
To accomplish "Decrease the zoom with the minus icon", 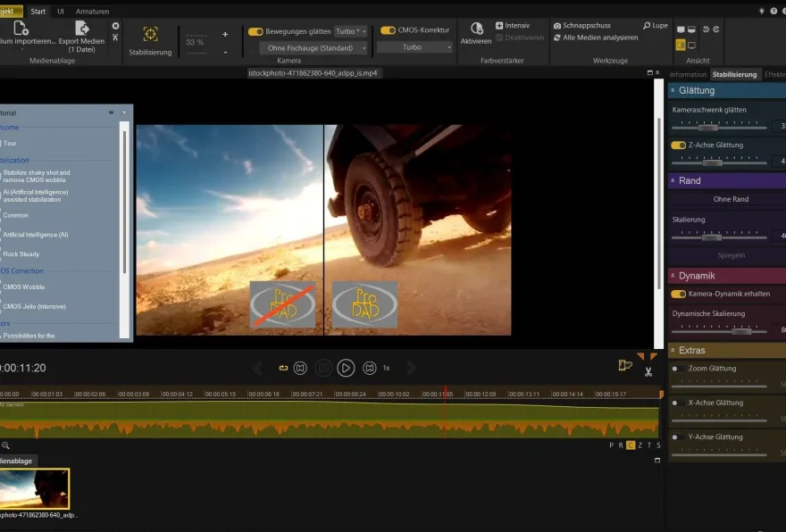I will (x=225, y=52).
